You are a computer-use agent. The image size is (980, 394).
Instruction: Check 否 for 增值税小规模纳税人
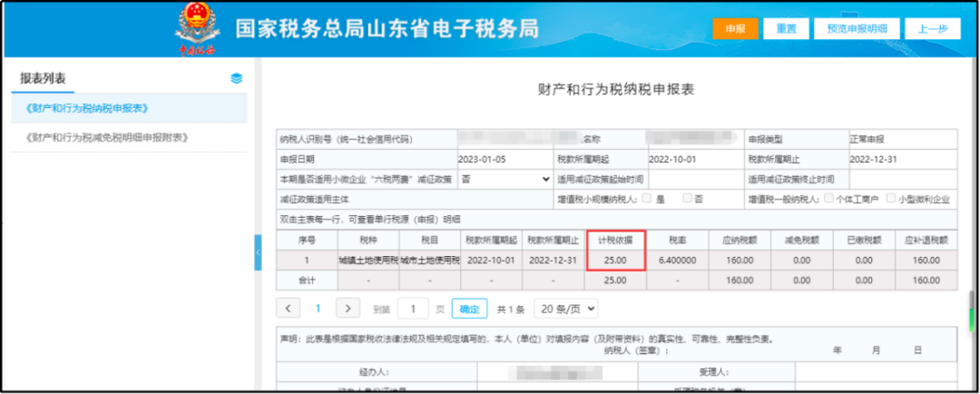pyautogui.click(x=687, y=199)
